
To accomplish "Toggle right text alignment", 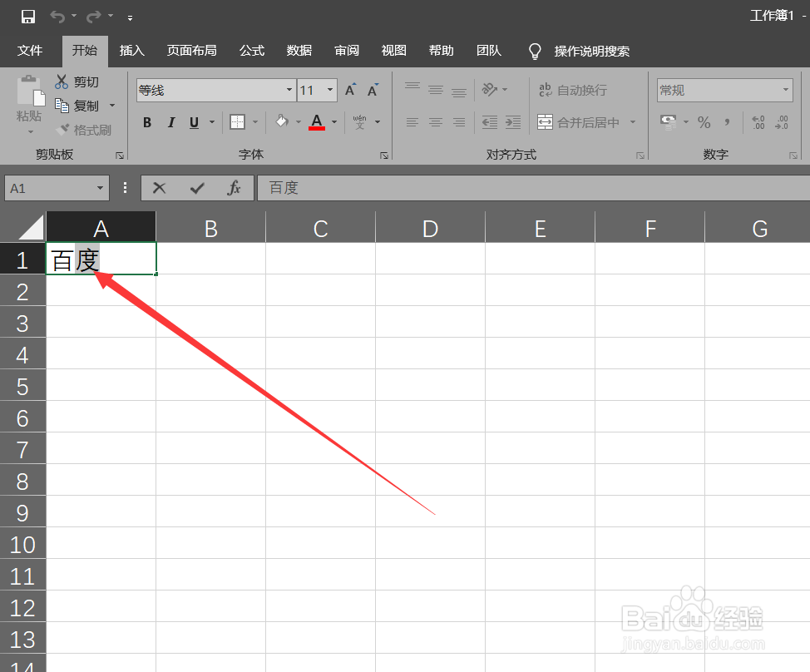I will click(459, 122).
